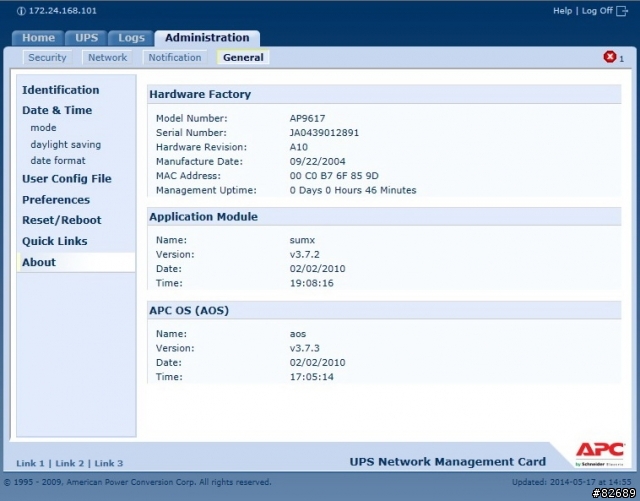Screen dimensions: 640x501
Task: Open the Logs tab
Action: pos(131,38)
